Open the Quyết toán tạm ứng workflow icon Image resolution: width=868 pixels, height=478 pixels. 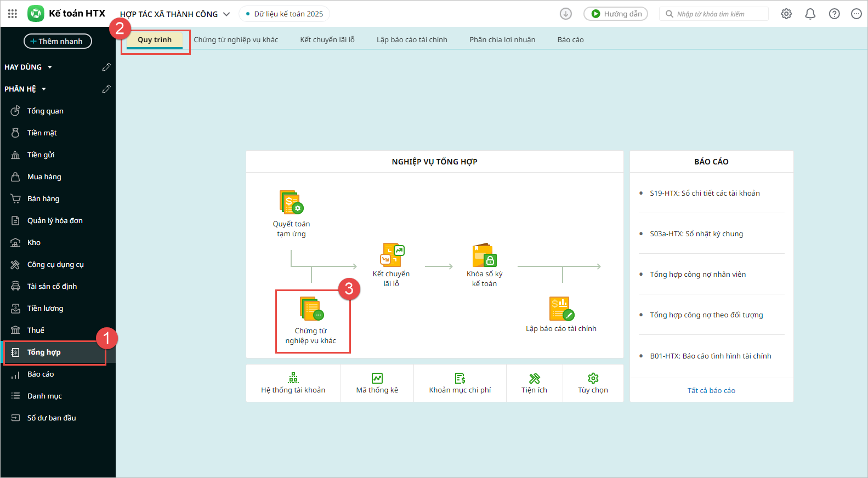[x=291, y=203]
